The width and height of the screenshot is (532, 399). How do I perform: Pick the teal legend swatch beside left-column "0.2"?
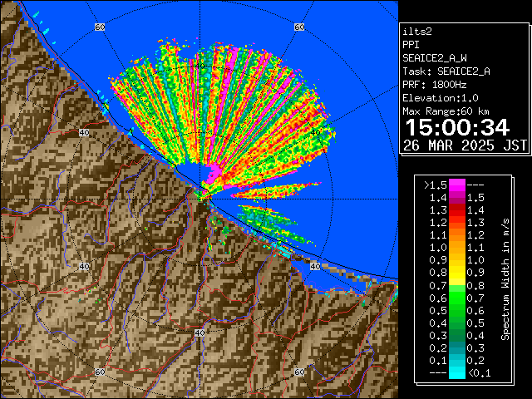457,347
